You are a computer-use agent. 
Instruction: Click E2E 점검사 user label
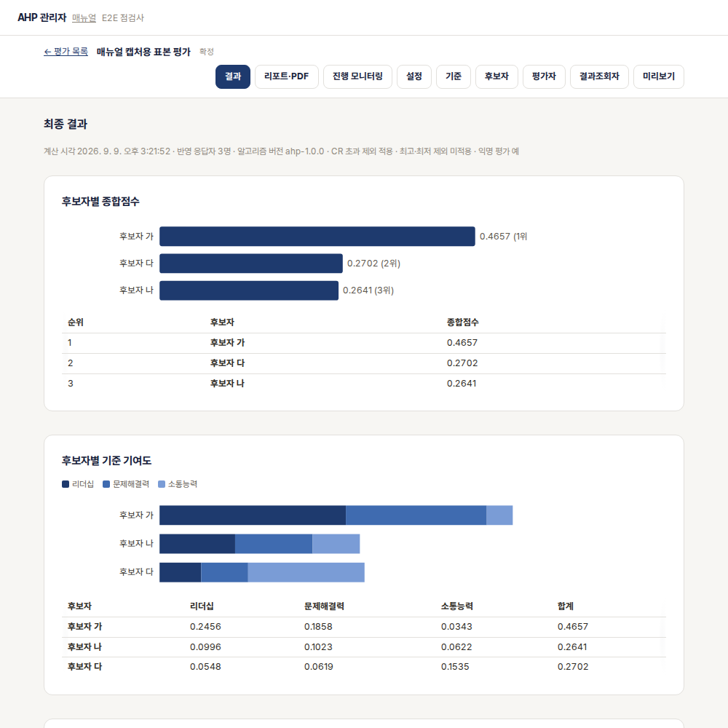(x=123, y=17)
